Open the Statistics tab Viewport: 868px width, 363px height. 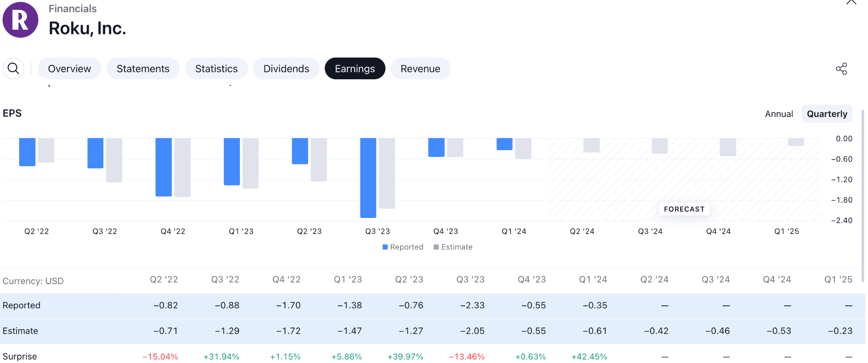click(x=216, y=69)
